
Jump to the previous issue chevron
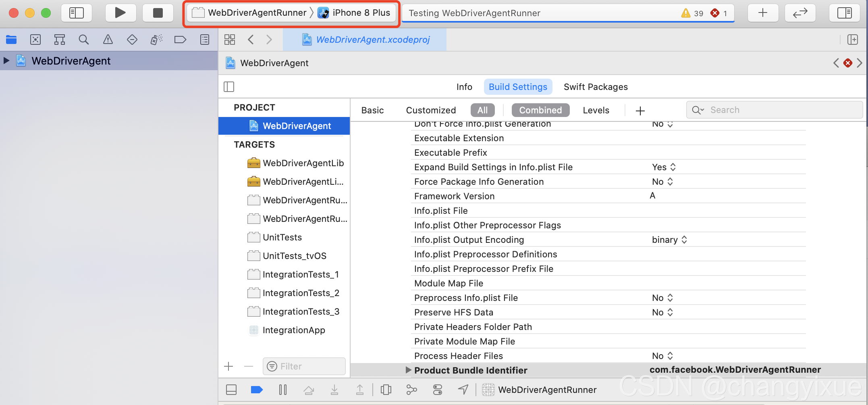836,63
